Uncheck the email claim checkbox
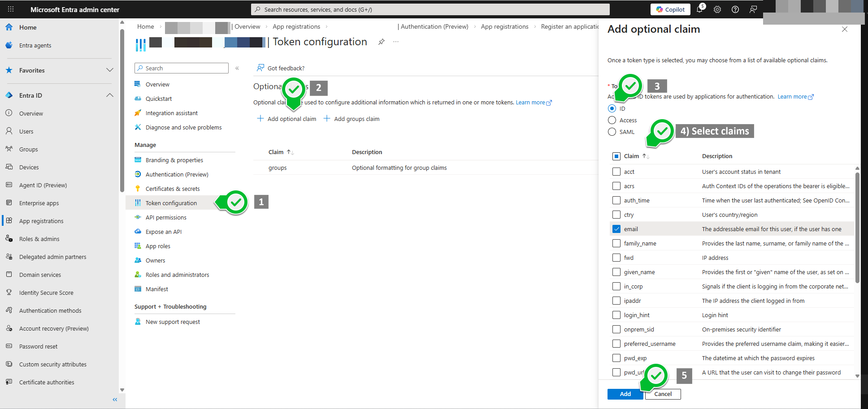The height and width of the screenshot is (409, 868). tap(616, 229)
